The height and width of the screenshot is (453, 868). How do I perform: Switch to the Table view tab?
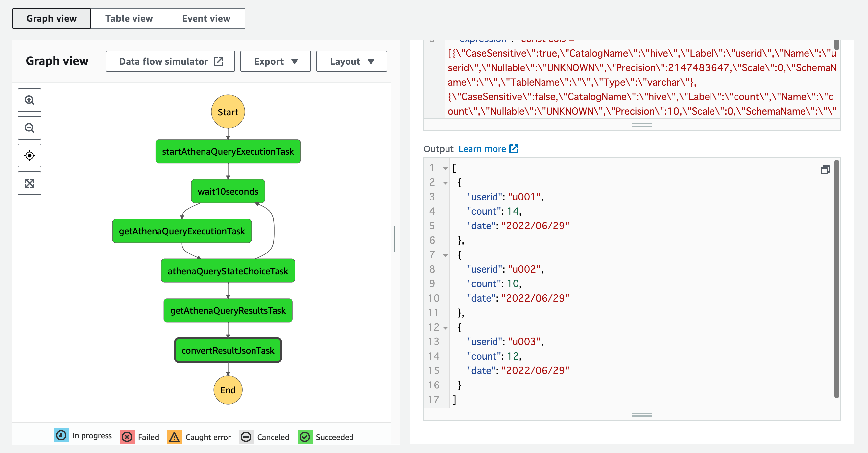click(x=129, y=18)
